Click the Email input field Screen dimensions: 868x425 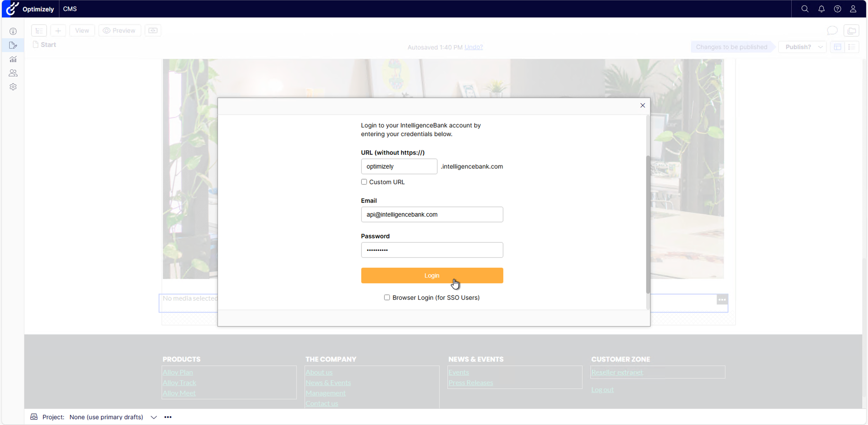(432, 214)
